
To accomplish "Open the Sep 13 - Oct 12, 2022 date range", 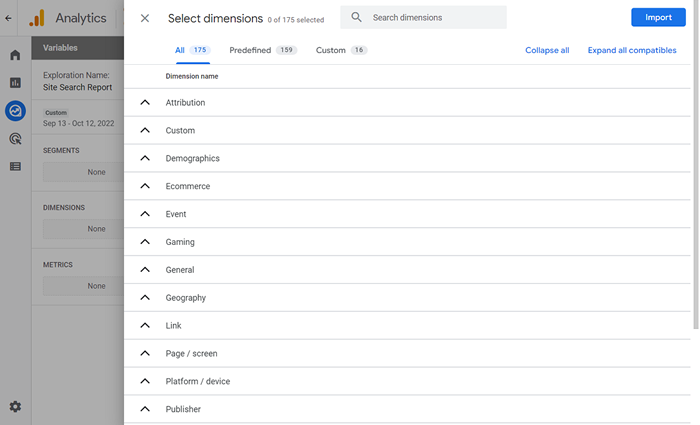I will 79,123.
